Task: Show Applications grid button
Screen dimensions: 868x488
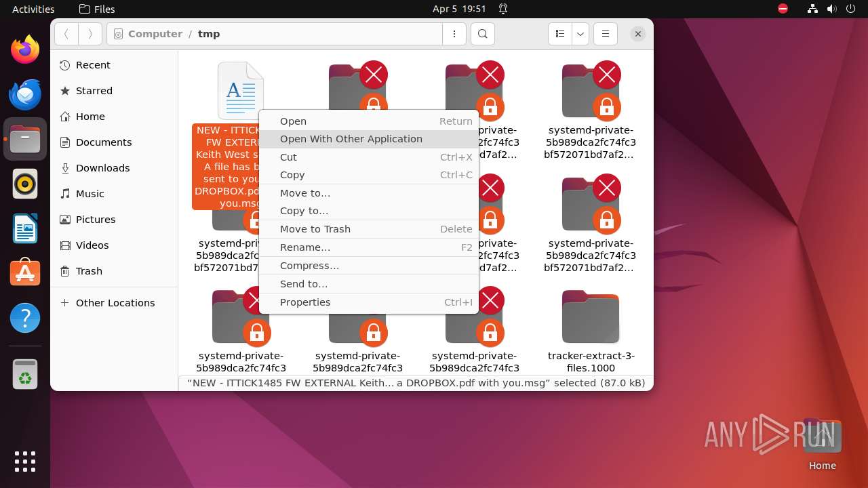Action: (x=25, y=462)
